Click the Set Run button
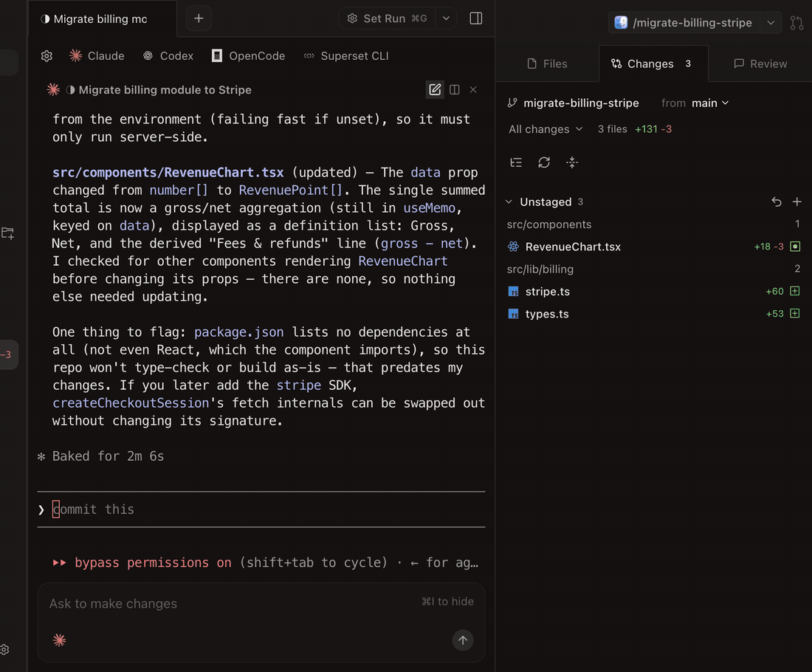This screenshot has width=812, height=672. 388,18
